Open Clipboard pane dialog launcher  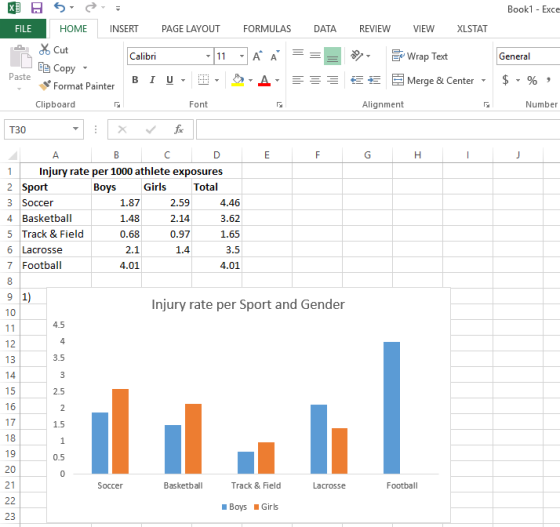point(117,105)
